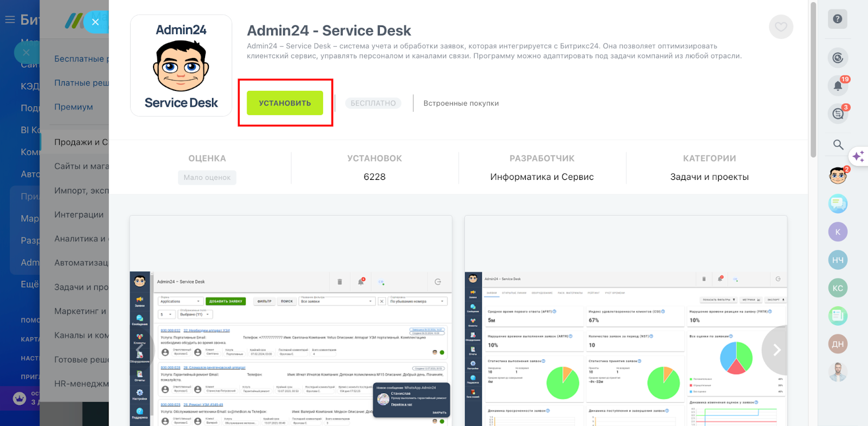This screenshot has width=868, height=426.
Task: Open notifications bell with 19 badge
Action: pos(838,86)
